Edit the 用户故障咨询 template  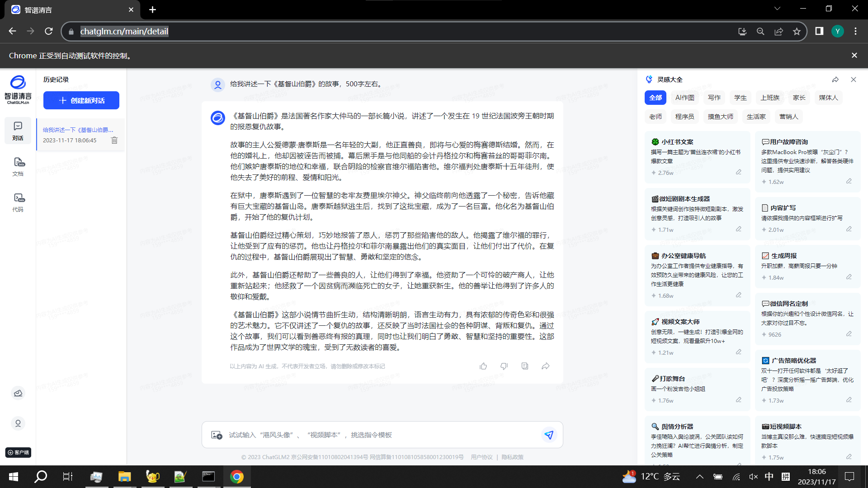click(849, 181)
